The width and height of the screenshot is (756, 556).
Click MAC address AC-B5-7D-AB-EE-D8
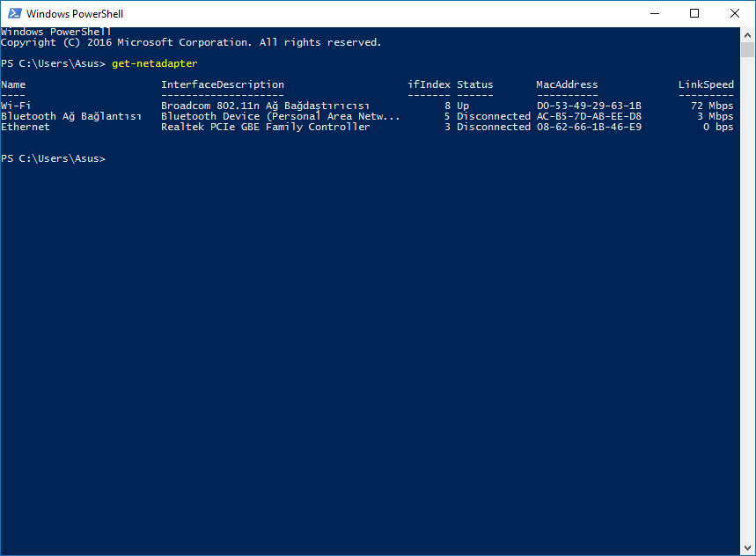(x=589, y=116)
